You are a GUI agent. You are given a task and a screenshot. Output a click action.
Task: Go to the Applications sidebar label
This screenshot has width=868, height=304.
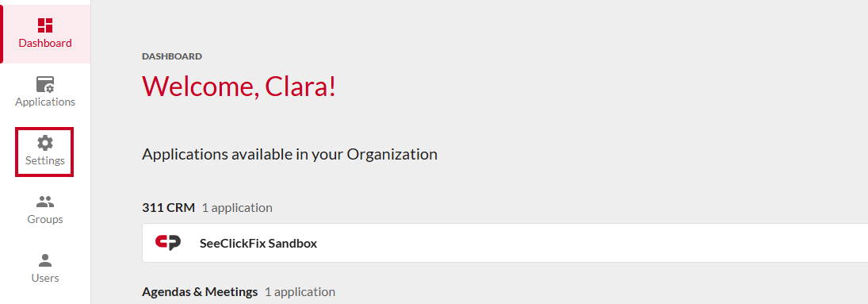[45, 102]
